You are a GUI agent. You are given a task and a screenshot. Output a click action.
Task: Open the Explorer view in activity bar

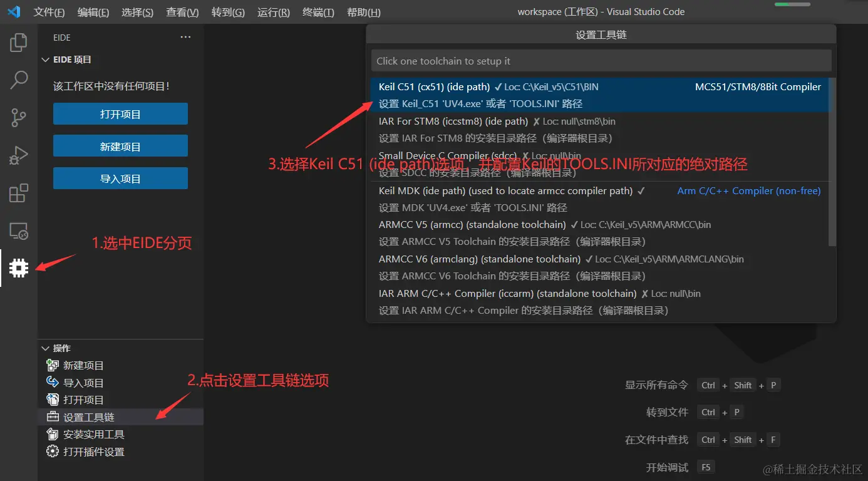[19, 43]
